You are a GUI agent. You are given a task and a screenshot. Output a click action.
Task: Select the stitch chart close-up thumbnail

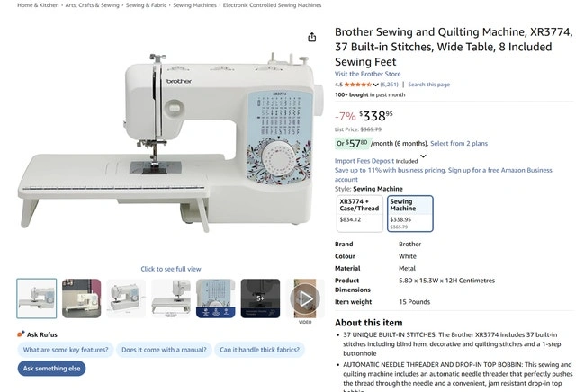coord(215,298)
